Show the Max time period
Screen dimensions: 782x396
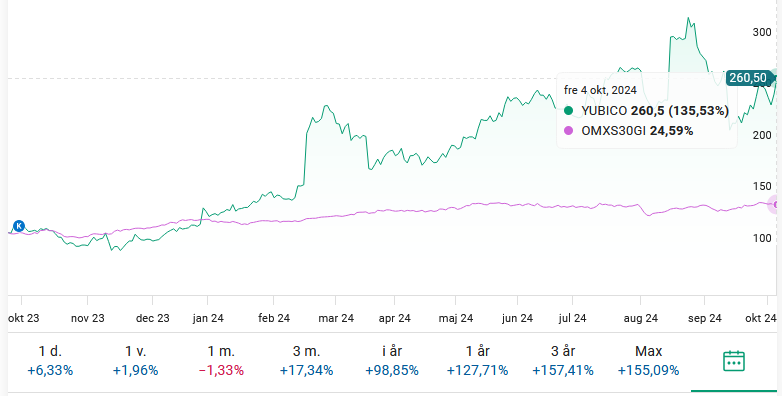648,361
